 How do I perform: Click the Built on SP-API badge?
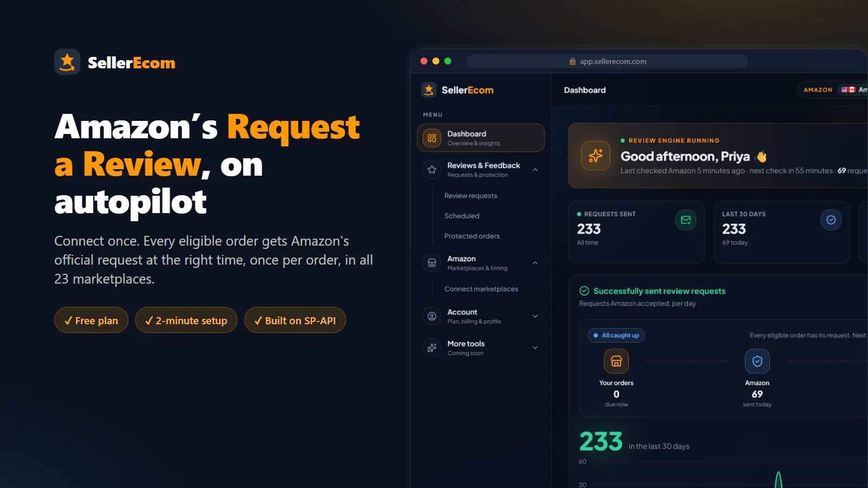tap(295, 320)
